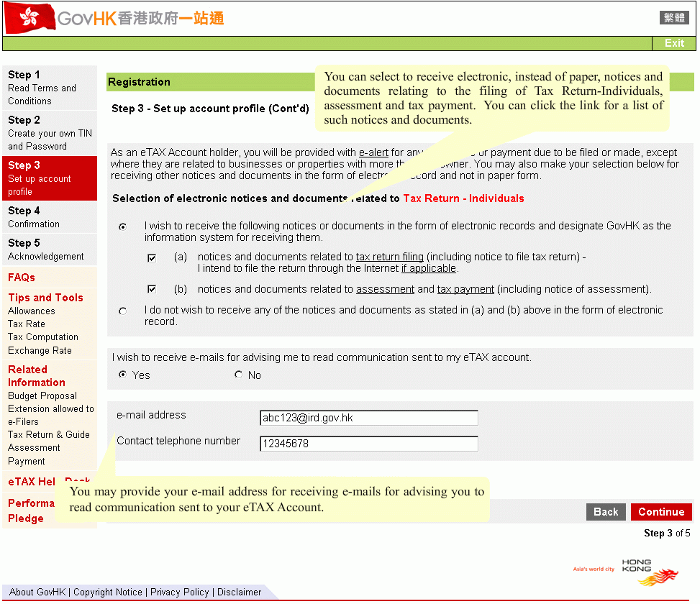Open the Allowances link
This screenshot has height=604, width=700.
[31, 311]
